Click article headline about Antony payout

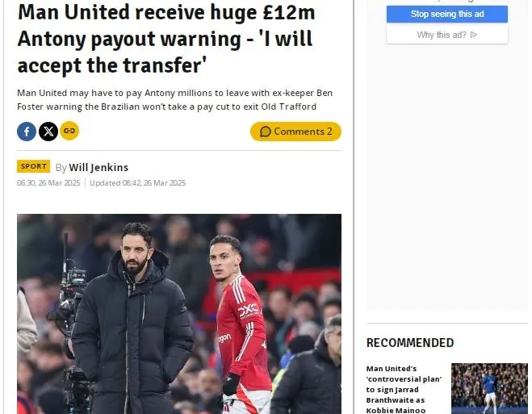coord(166,39)
